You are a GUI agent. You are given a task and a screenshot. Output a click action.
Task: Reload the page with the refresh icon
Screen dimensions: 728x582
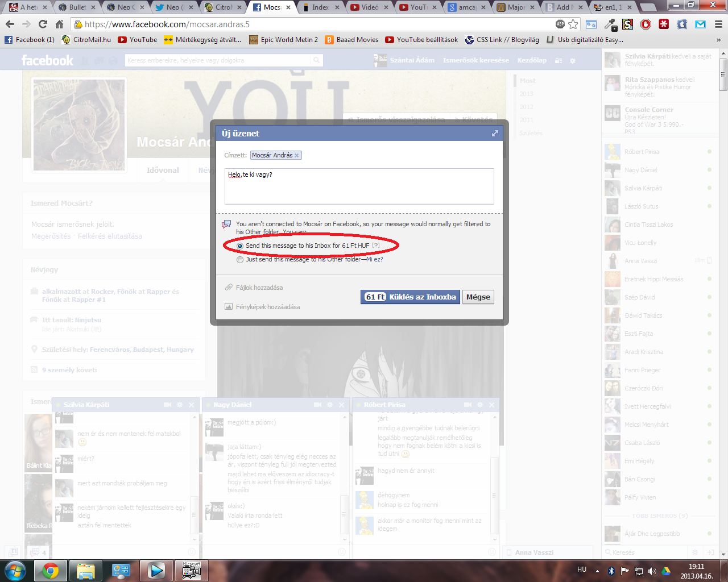(x=43, y=24)
